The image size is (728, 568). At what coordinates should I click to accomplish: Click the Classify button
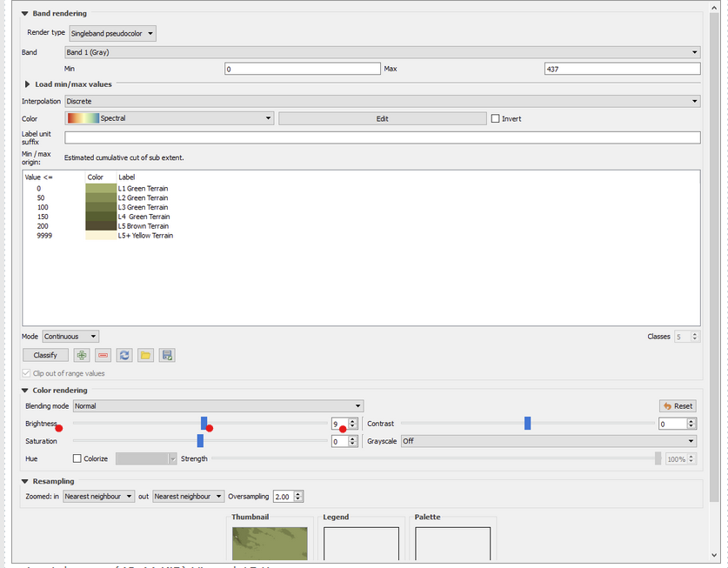point(44,355)
